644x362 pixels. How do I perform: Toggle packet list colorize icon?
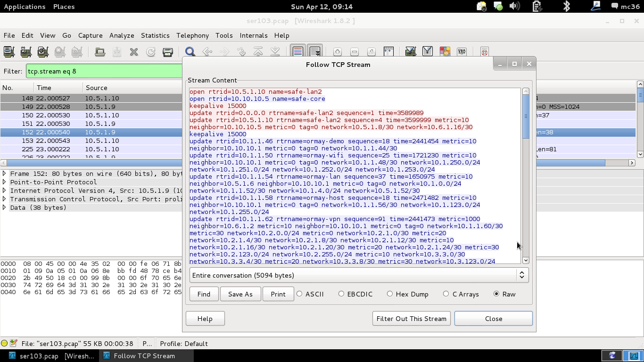coord(297,51)
